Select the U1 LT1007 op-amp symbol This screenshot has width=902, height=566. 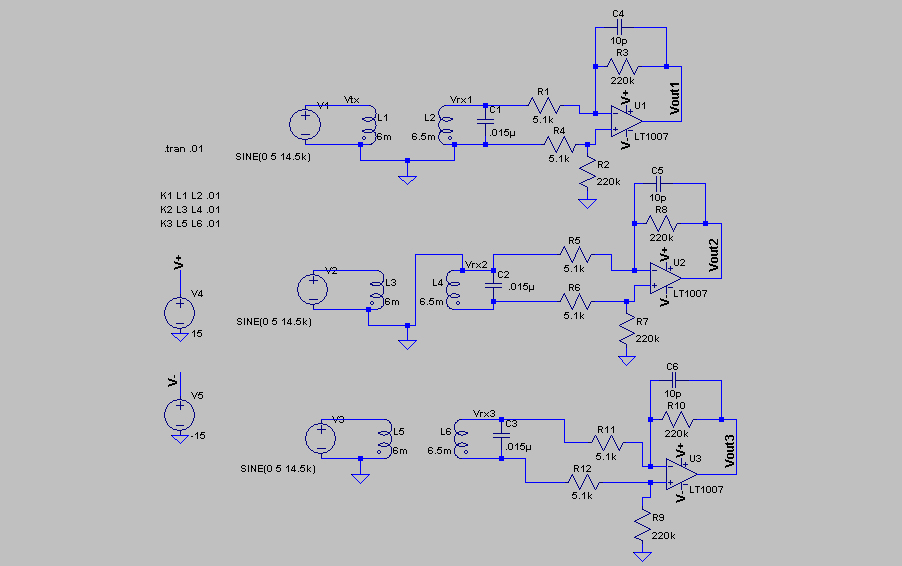pos(626,121)
